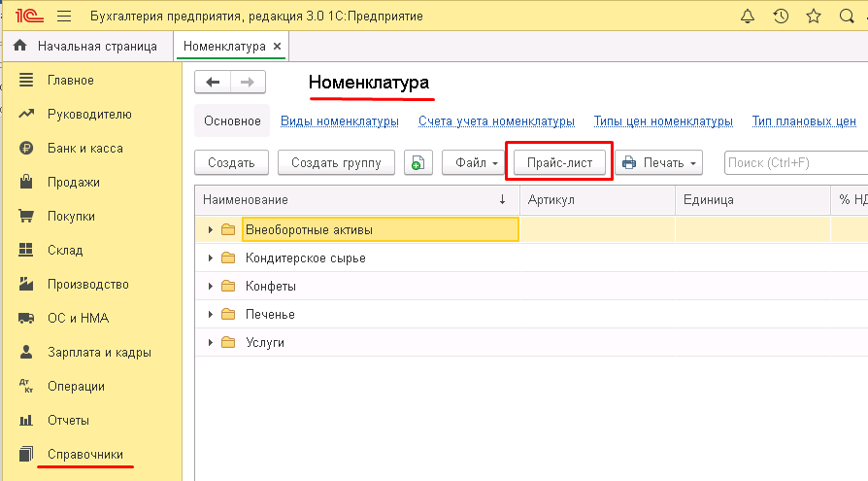Viewport: 868px width, 481px height.
Task: Go back with the left arrow button
Action: [213, 83]
